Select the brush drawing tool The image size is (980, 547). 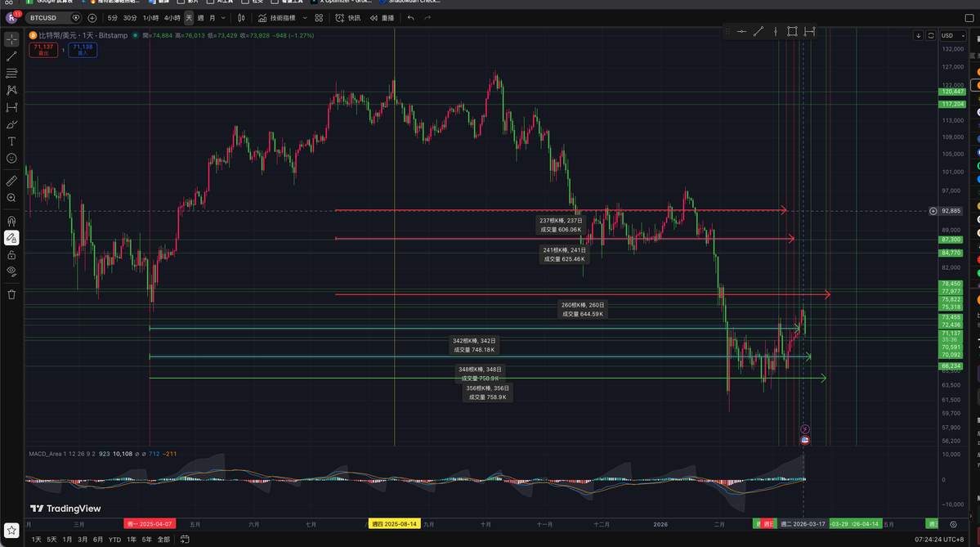tap(11, 124)
